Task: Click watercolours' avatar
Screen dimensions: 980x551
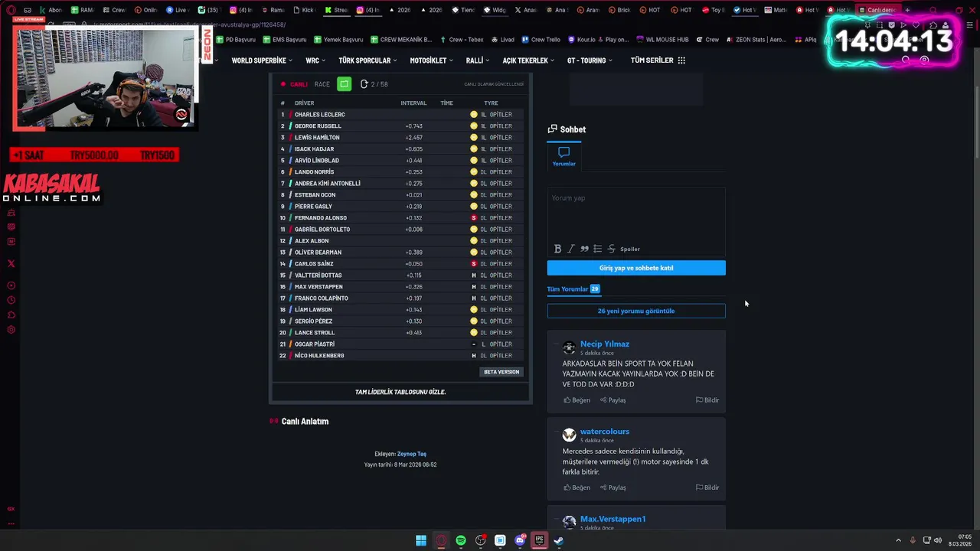Action: point(569,435)
